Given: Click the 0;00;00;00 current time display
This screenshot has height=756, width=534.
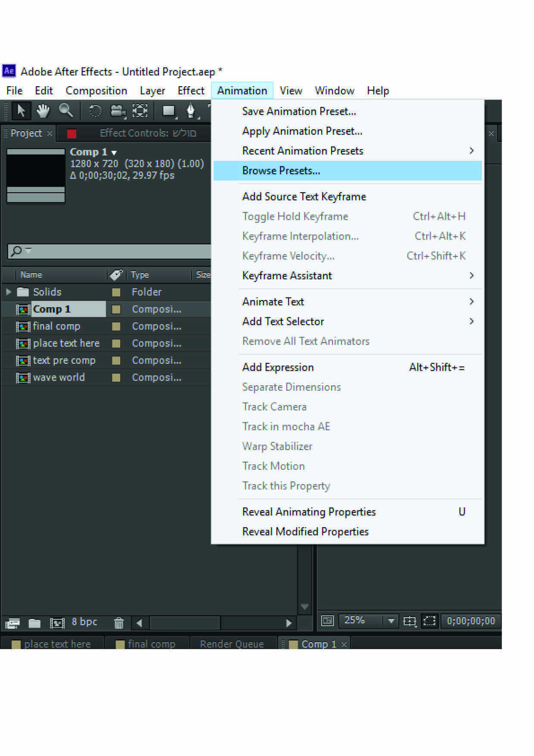Looking at the screenshot, I should pos(471,621).
